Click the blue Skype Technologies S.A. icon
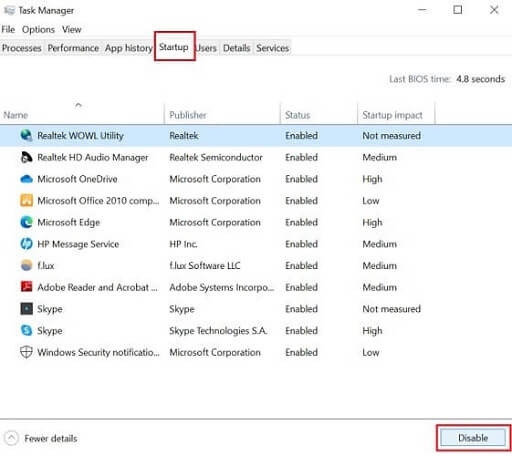 26,330
